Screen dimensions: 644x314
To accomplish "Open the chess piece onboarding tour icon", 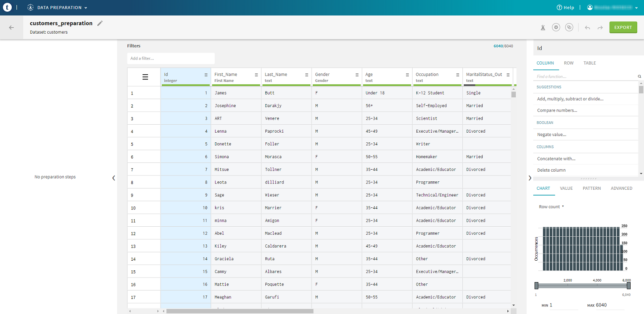I will 543,27.
